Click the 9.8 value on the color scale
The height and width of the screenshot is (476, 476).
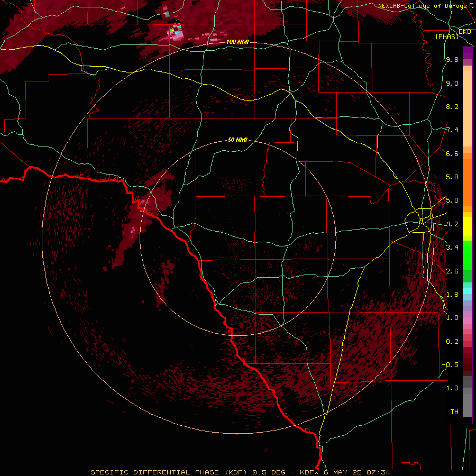click(452, 59)
